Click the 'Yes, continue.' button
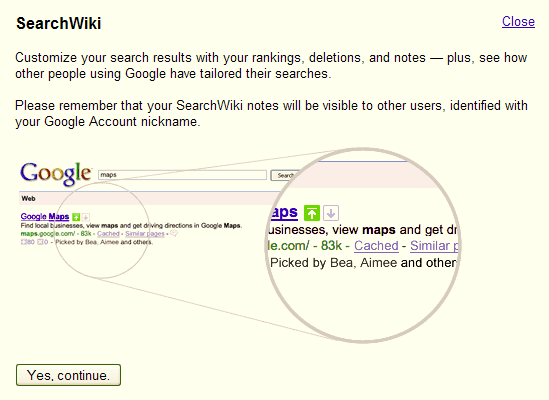Image resolution: width=549 pixels, height=400 pixels. click(68, 375)
